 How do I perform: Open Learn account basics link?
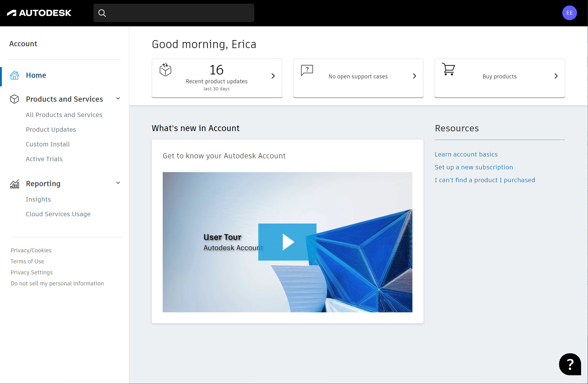tap(466, 154)
